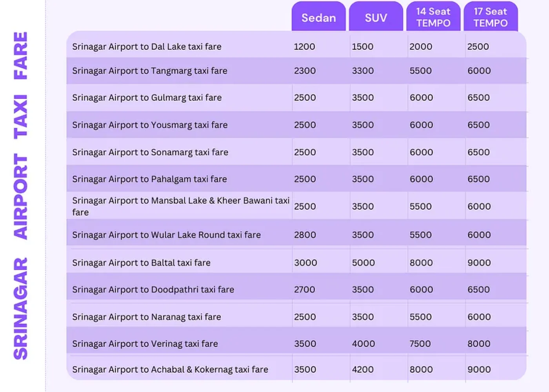Click the Yousmarg 17 Seat fare 6500
The width and height of the screenshot is (549, 392).
click(479, 125)
